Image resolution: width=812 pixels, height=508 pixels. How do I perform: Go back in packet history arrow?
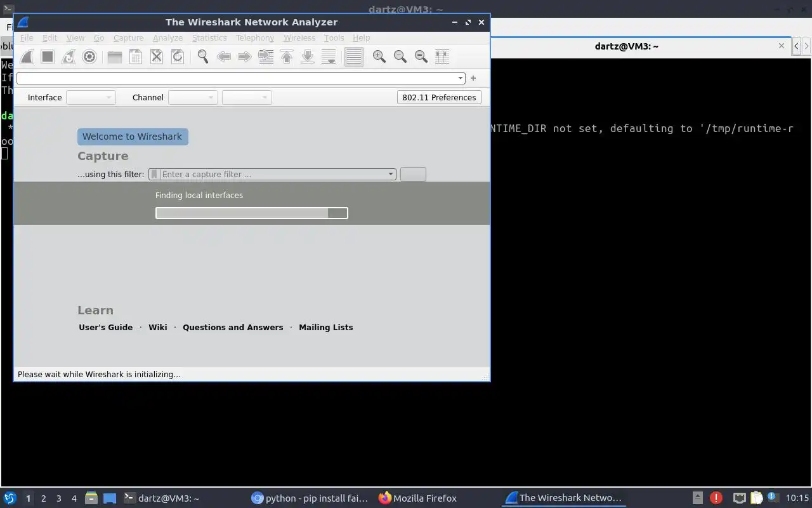click(x=224, y=57)
